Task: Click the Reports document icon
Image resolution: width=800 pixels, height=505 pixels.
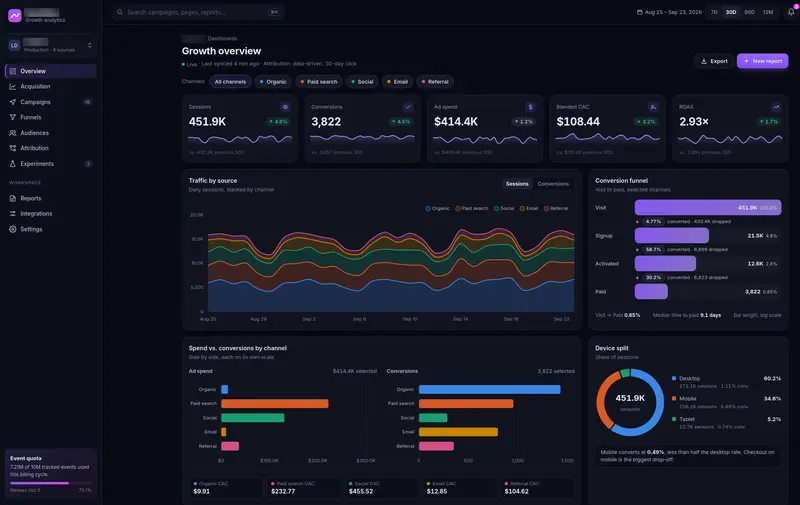Action: (x=13, y=198)
